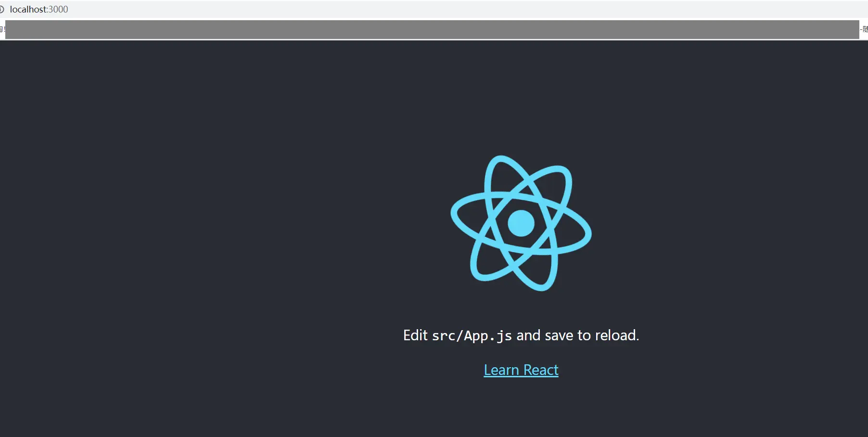
Task: Click the src/App.js code text
Action: [x=472, y=335]
